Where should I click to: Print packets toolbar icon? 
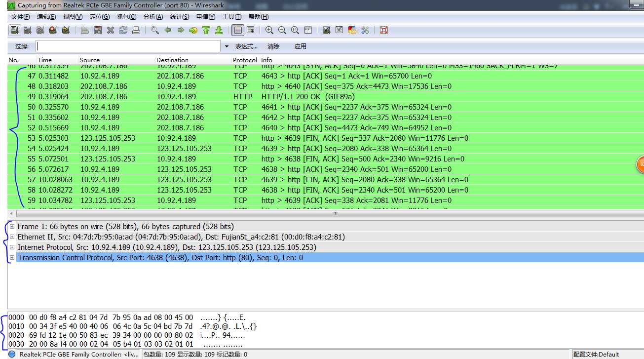(x=136, y=30)
